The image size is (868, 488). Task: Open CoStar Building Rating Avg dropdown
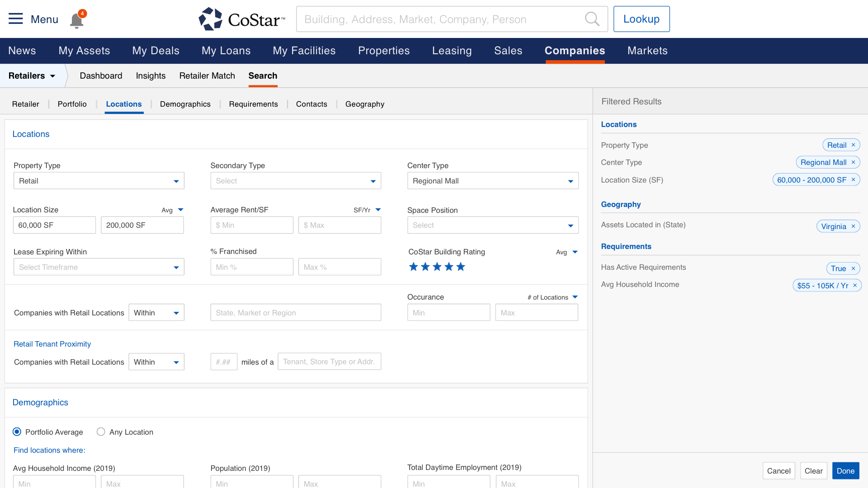click(567, 252)
